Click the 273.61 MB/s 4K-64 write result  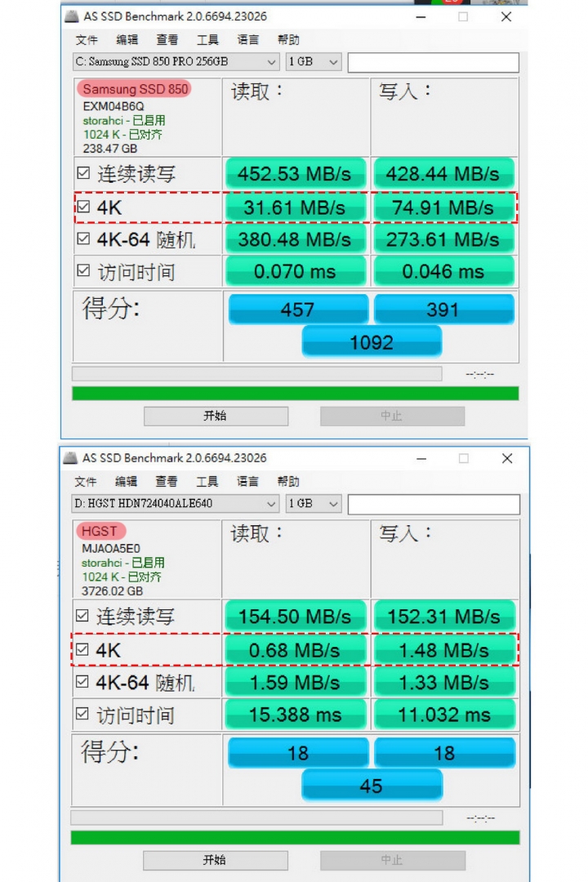click(x=443, y=239)
